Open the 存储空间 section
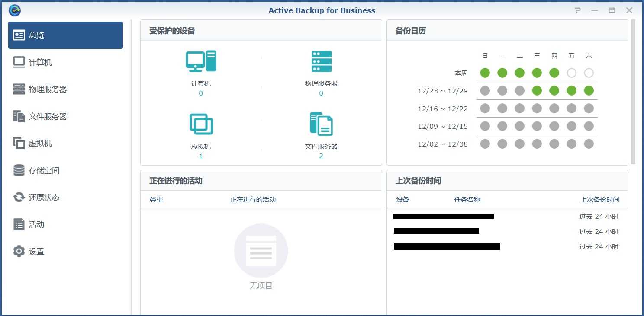Viewport: 644px width, 316px height. pos(65,170)
